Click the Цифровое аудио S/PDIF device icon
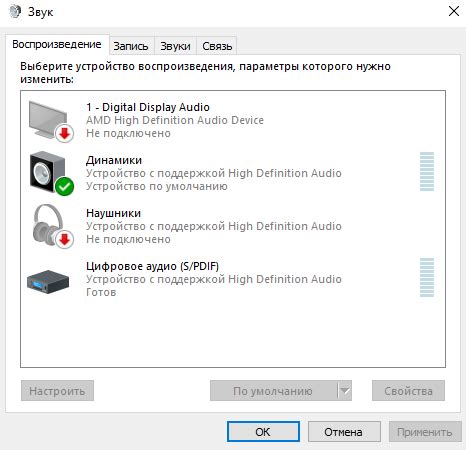 [x=48, y=281]
